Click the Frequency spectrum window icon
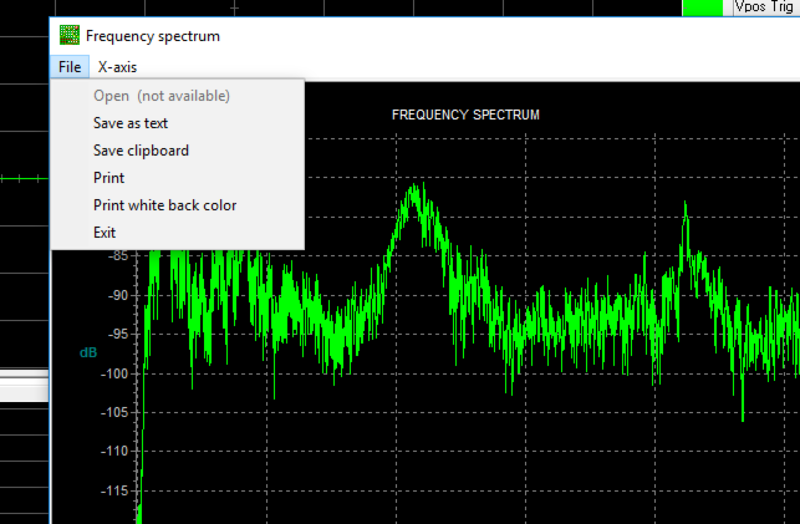The width and height of the screenshot is (800, 524). (69, 35)
